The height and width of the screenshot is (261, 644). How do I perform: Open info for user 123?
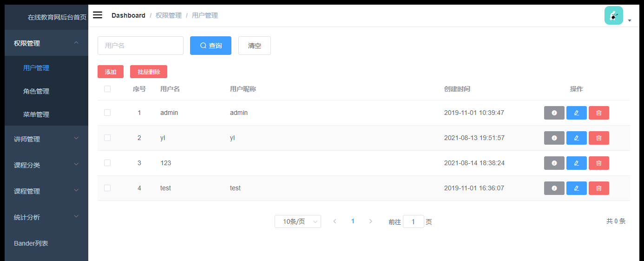click(x=554, y=163)
